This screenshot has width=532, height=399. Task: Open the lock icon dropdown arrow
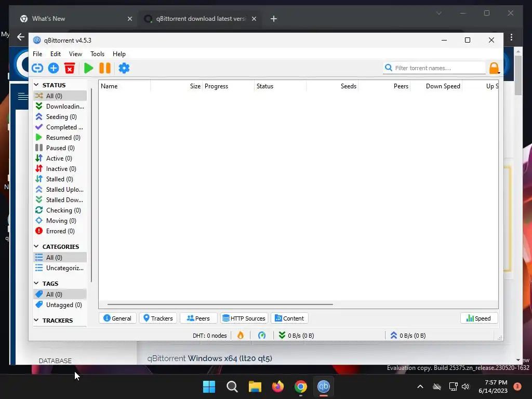(499, 73)
